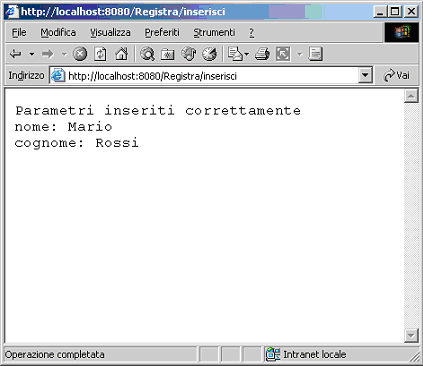Open the File menu
The height and width of the screenshot is (366, 423).
19,32
